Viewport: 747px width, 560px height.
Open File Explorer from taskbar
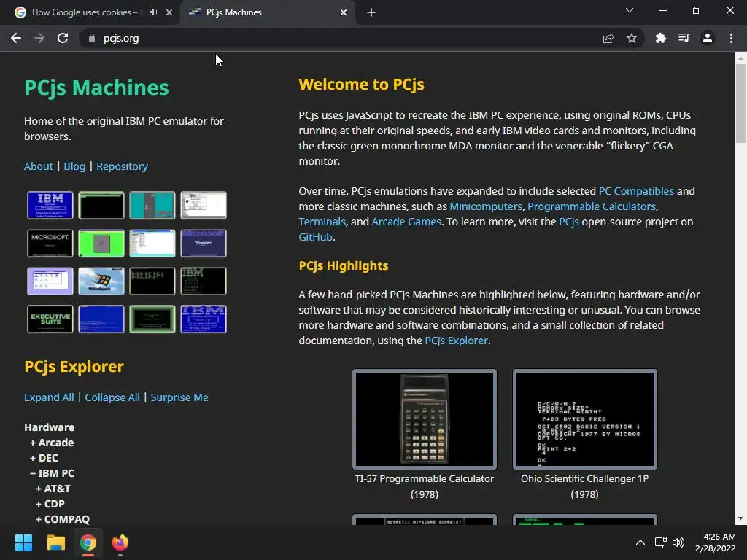(55, 542)
